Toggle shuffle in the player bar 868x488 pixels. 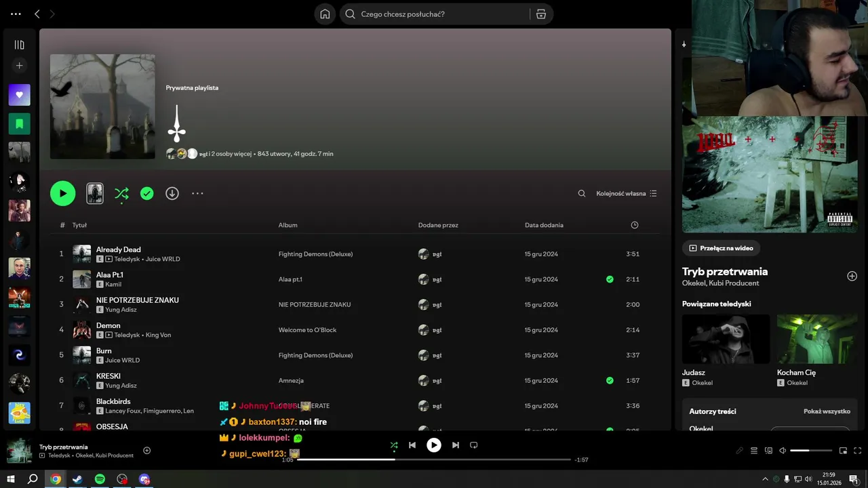pyautogui.click(x=394, y=445)
